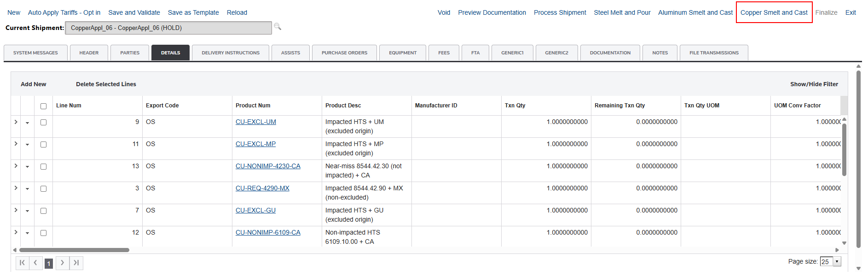Go to first page of grid
This screenshot has height=277, width=868.
pyautogui.click(x=22, y=263)
